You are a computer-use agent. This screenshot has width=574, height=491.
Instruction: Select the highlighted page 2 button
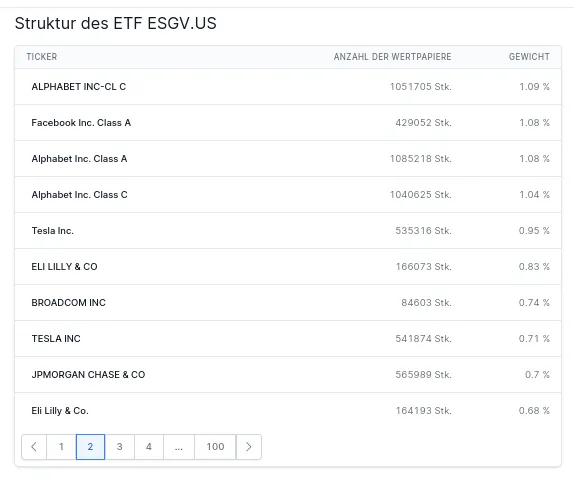click(90, 447)
